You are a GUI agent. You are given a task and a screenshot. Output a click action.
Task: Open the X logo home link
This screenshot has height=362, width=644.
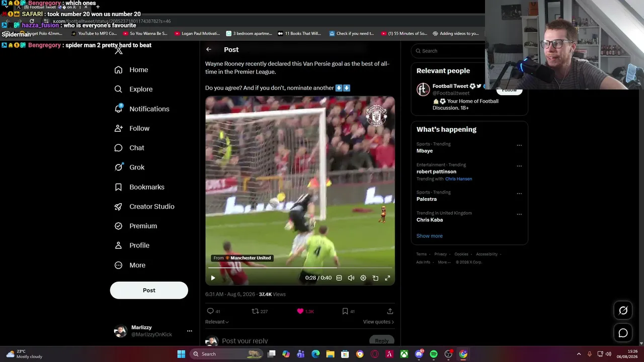click(119, 50)
